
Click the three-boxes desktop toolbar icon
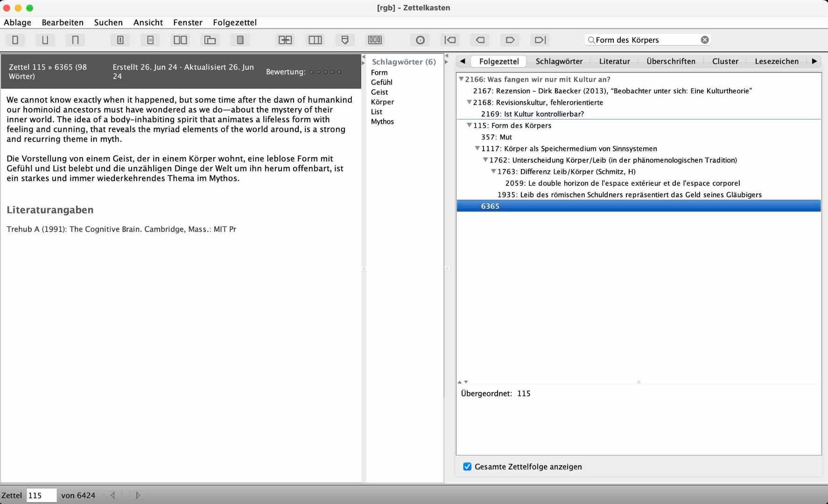[x=375, y=40]
